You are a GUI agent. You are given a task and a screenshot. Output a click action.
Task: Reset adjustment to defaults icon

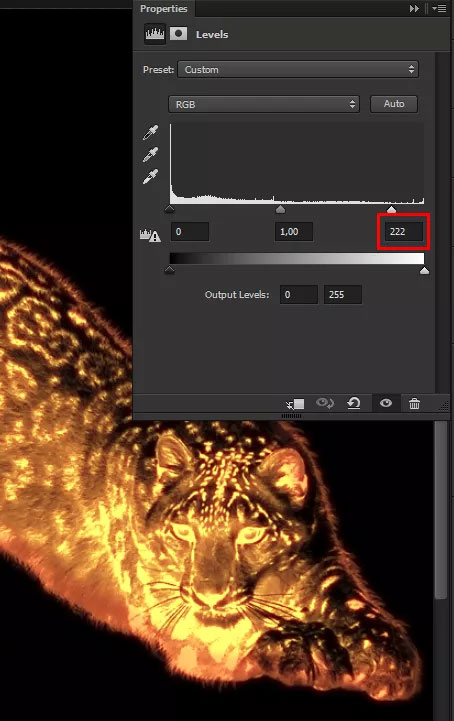354,403
